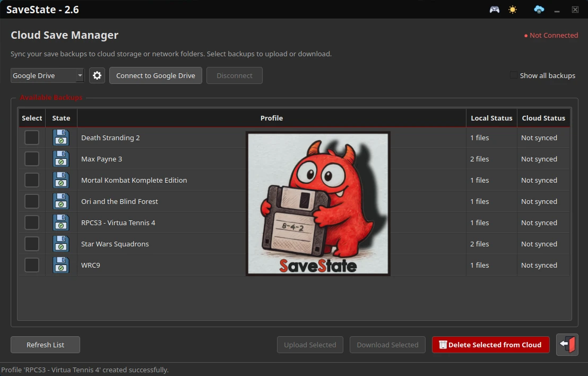Image resolution: width=588 pixels, height=376 pixels.
Task: Check the WRC9 backup checkbox
Action: (32, 265)
